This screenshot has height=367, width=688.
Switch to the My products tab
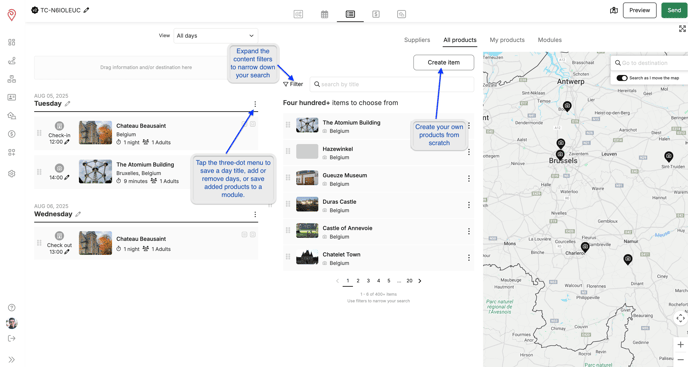coord(507,40)
